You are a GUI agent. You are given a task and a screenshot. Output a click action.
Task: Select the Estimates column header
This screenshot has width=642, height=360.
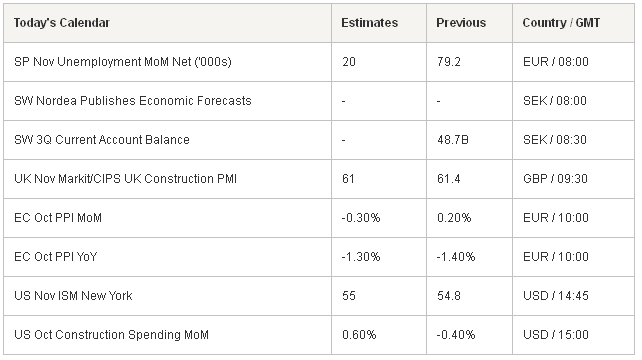pyautogui.click(x=369, y=23)
